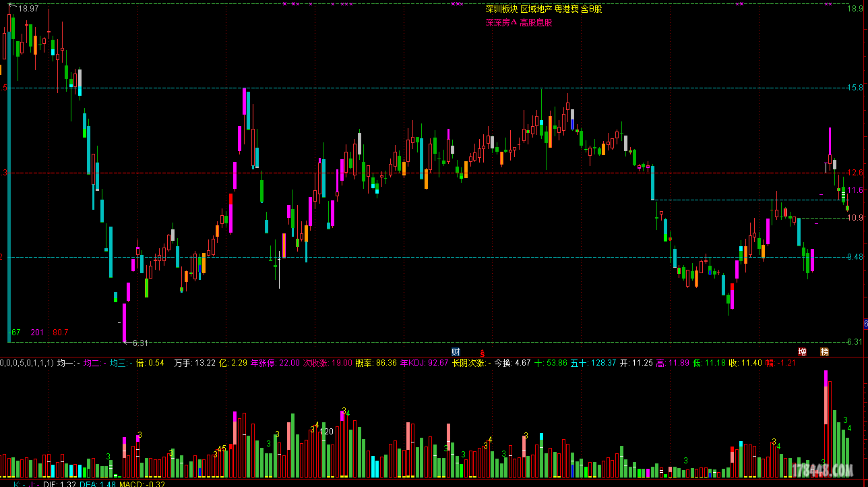Click the 亿: 2.29 turnover value
The image size is (868, 487).
[233, 363]
